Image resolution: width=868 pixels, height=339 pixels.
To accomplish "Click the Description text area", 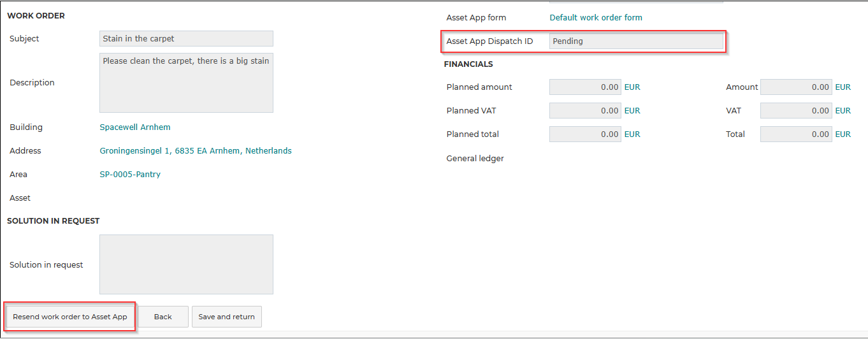I will 187,83.
